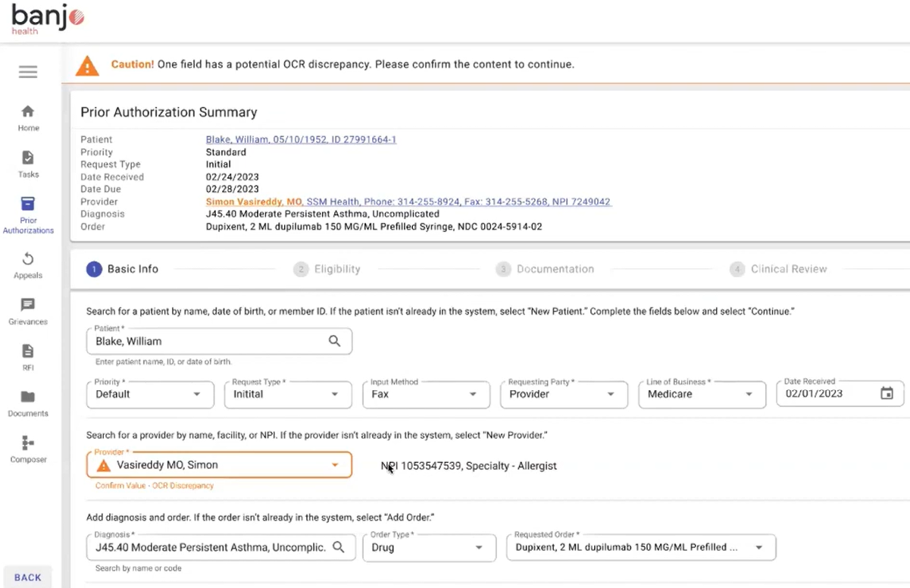Click the patient search magnifier icon

coord(334,342)
